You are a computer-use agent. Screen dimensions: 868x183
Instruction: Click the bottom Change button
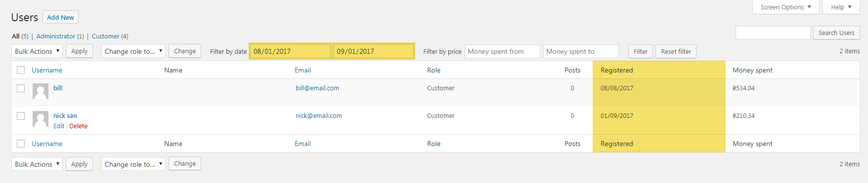coord(185,164)
